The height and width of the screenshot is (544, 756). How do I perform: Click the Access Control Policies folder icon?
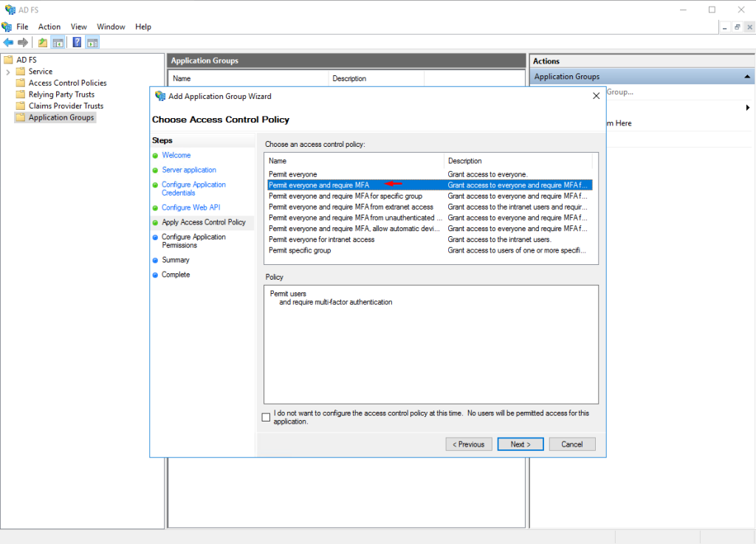tap(21, 83)
